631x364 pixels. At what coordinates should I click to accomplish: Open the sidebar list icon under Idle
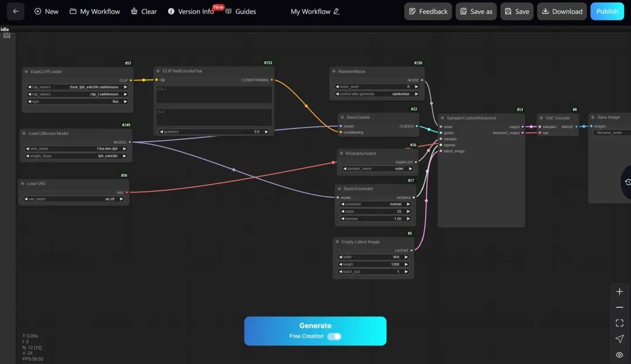[x=6, y=36]
